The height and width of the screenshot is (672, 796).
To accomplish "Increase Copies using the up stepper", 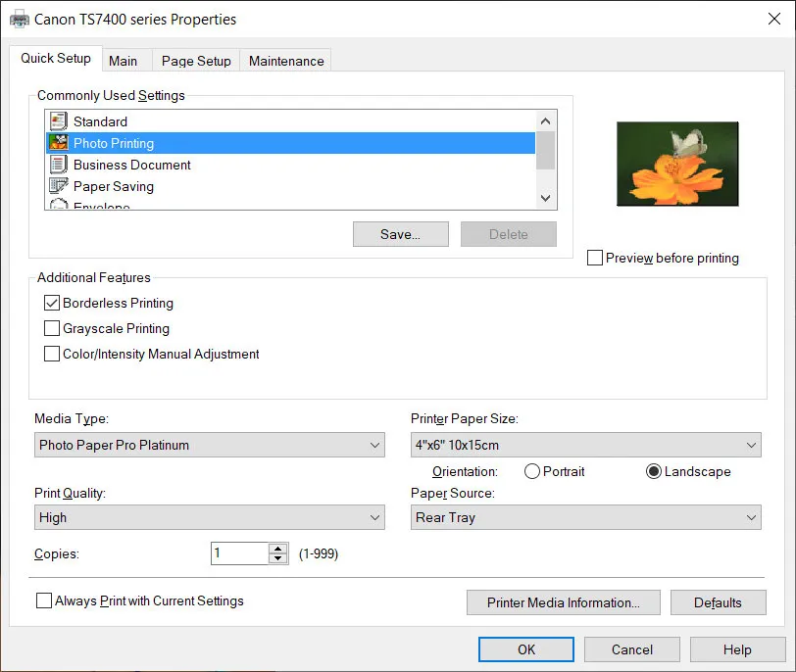I will point(276,548).
